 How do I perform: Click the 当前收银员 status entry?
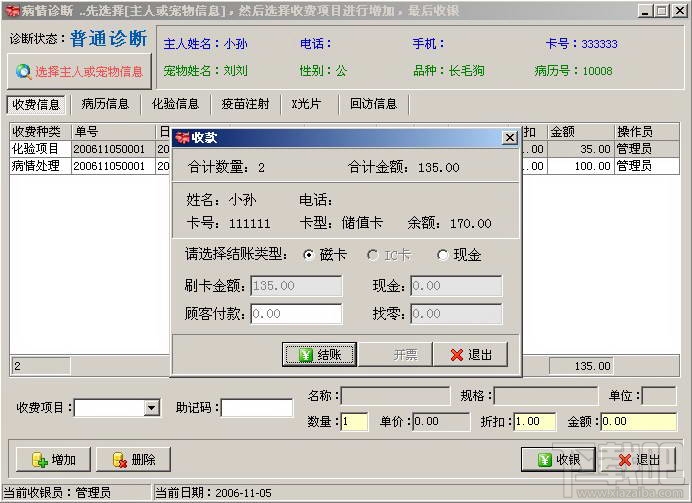point(57,493)
